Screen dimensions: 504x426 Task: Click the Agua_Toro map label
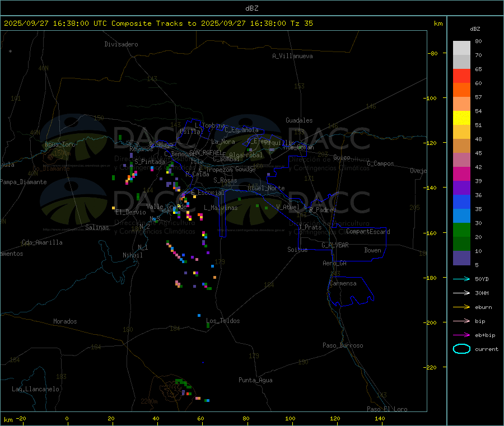60,144
